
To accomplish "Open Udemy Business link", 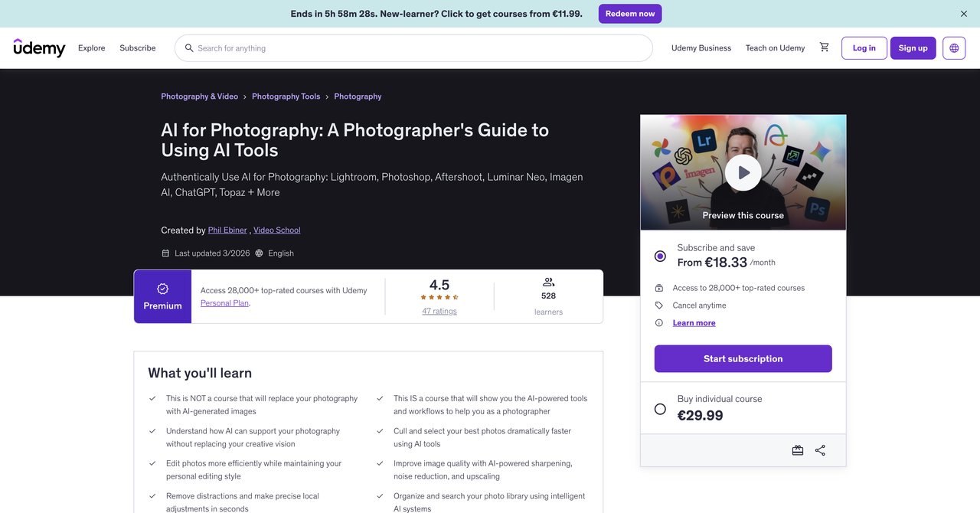I will coord(701,48).
